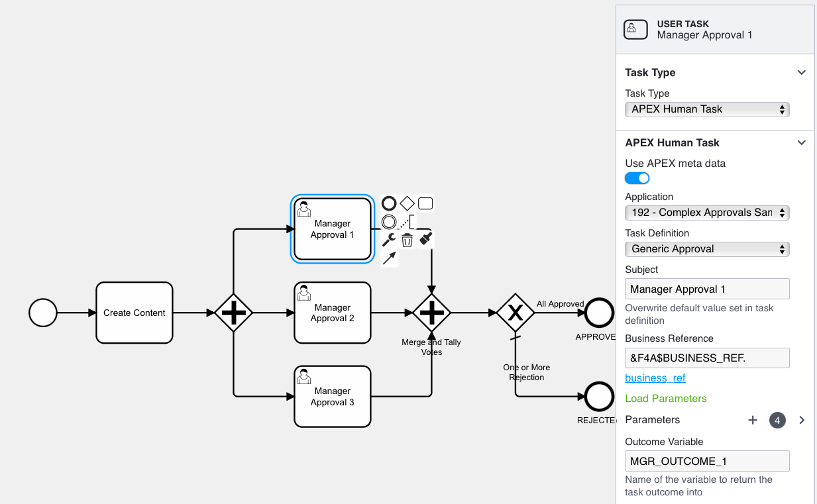Collapse the Task Type section
The width and height of the screenshot is (817, 504).
(x=801, y=73)
